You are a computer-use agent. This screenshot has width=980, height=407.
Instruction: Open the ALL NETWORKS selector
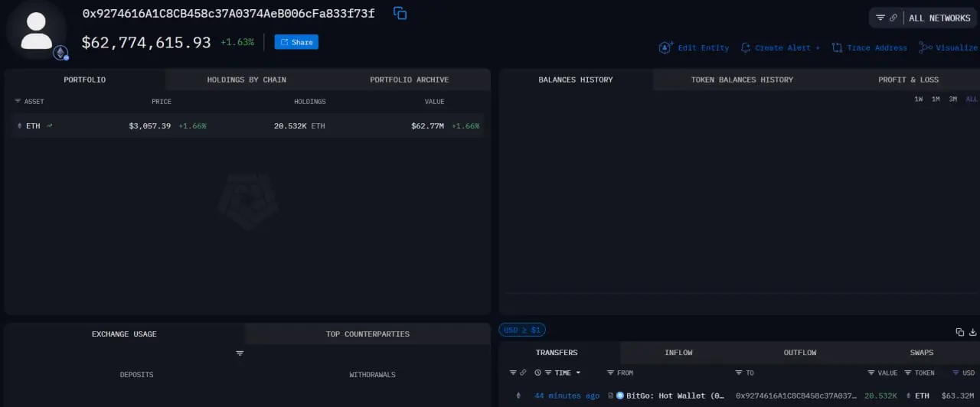point(939,18)
